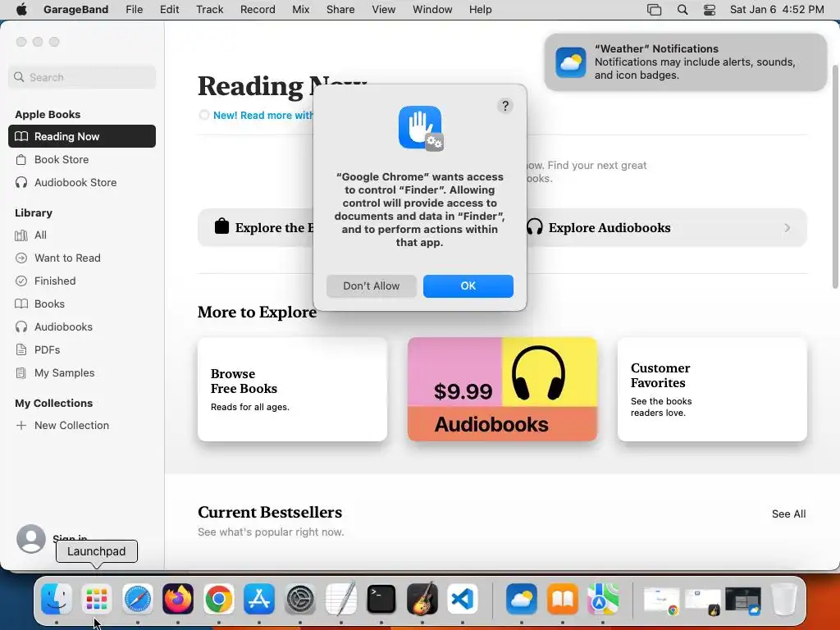Viewport: 840px width, 630px height.
Task: Open Visual Studio Code from the dock
Action: pos(463,598)
